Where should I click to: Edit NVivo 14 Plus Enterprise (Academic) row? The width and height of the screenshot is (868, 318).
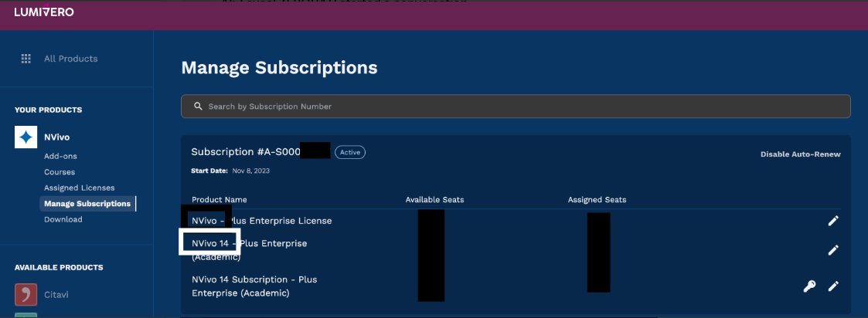point(833,250)
